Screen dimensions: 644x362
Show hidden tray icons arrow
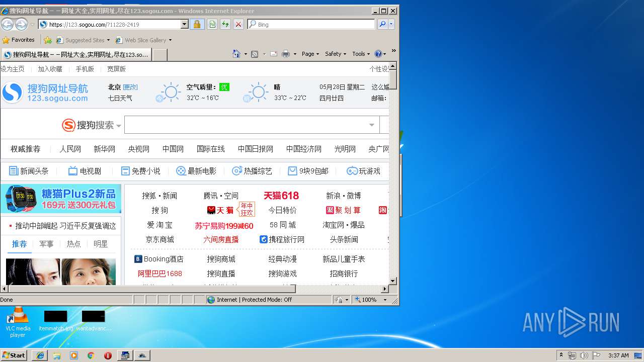(x=561, y=355)
